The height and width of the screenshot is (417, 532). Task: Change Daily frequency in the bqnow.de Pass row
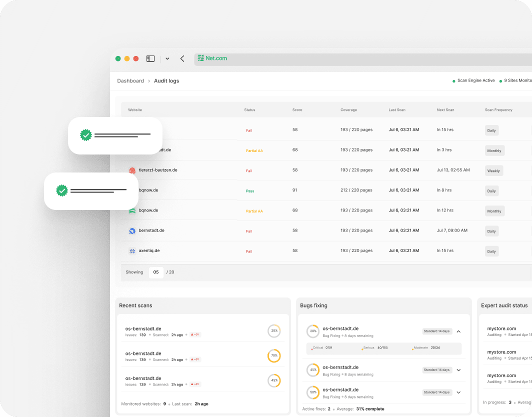coord(491,191)
